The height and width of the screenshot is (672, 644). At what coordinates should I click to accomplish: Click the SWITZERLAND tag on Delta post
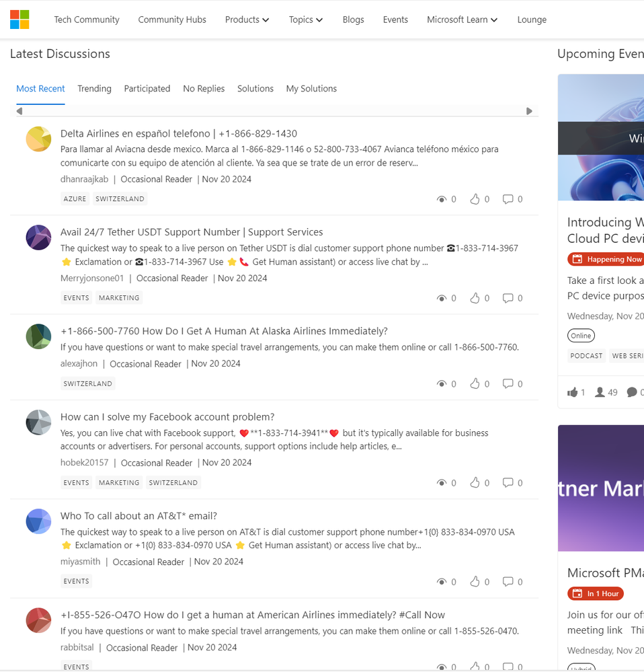[x=120, y=199]
